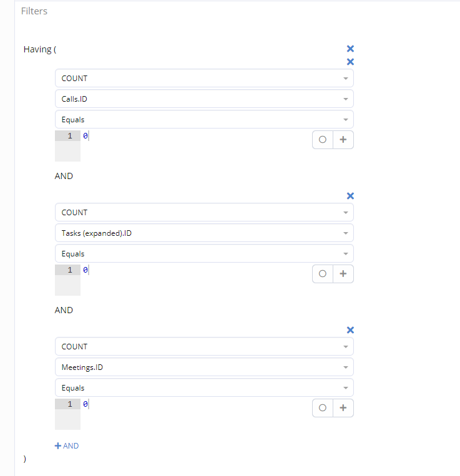
Task: Open the Meetings.ID field dropdown
Action: [x=204, y=367]
